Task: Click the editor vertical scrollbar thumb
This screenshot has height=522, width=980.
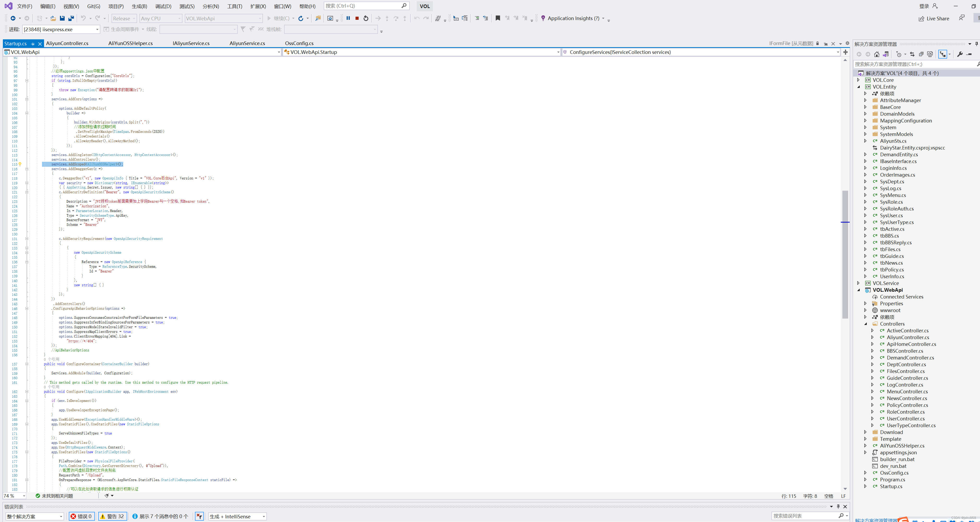Action: (x=845, y=254)
